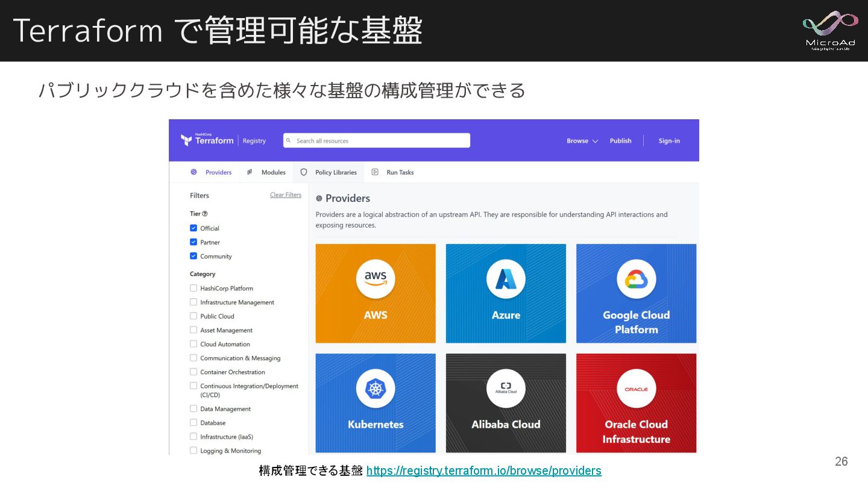Open the Google Cloud Platform card

[x=636, y=293]
